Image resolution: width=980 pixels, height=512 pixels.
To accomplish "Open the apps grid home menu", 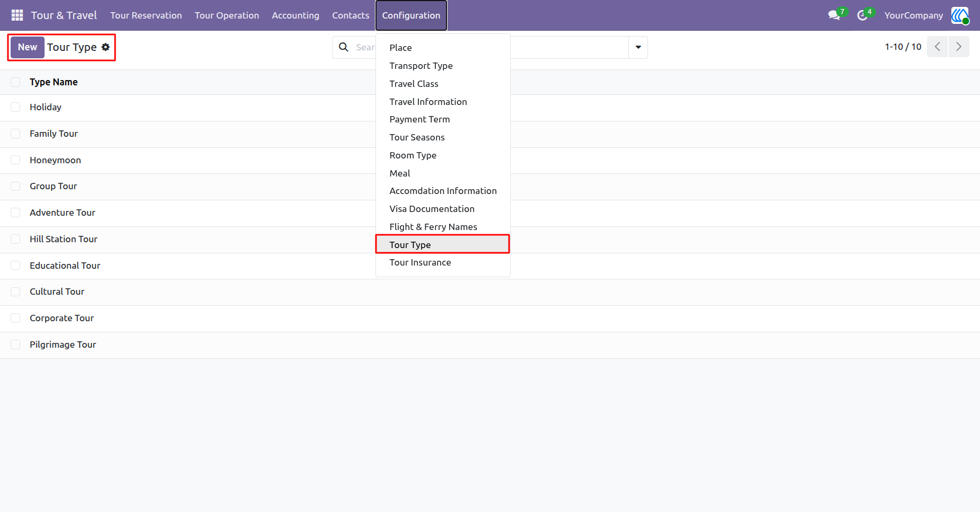I will 17,15.
